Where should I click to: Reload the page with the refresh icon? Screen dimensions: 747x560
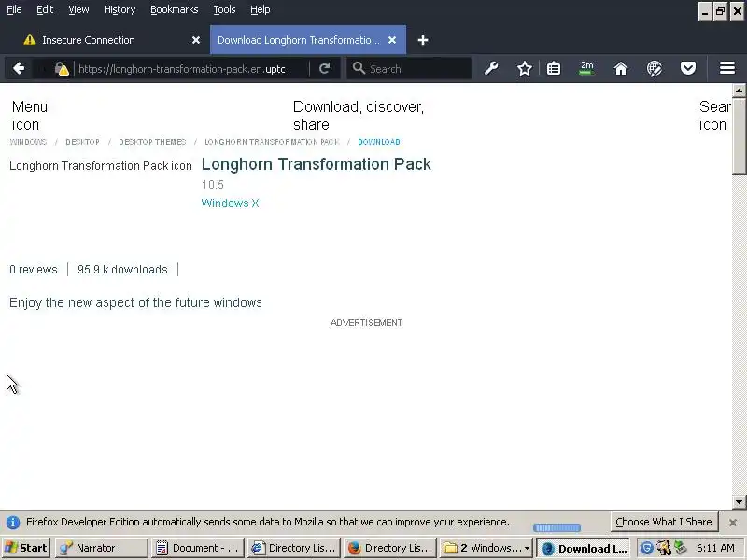click(x=324, y=68)
